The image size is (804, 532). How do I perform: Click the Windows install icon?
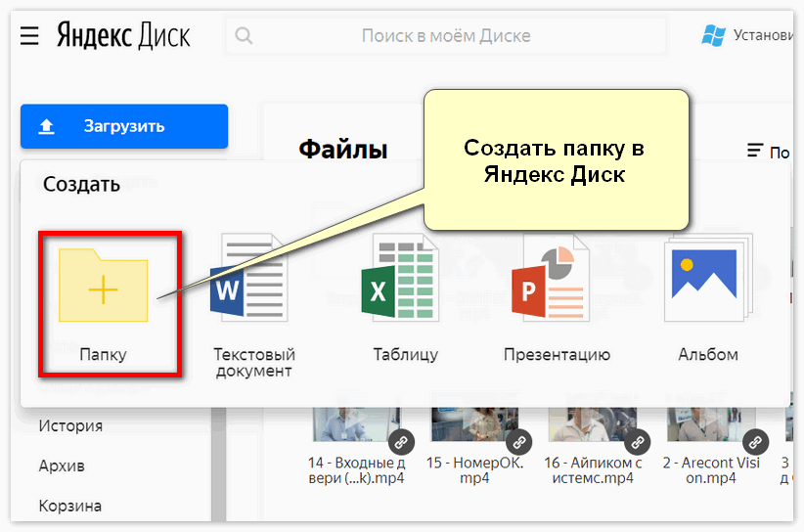coord(713,35)
